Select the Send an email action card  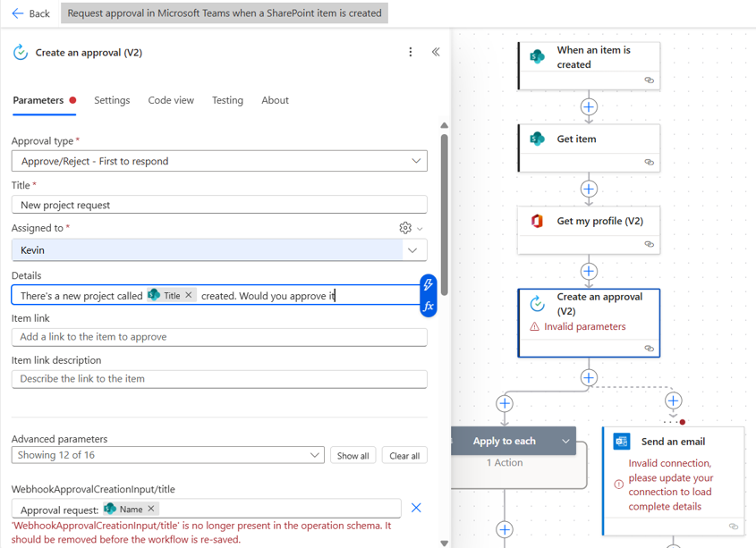tap(673, 442)
